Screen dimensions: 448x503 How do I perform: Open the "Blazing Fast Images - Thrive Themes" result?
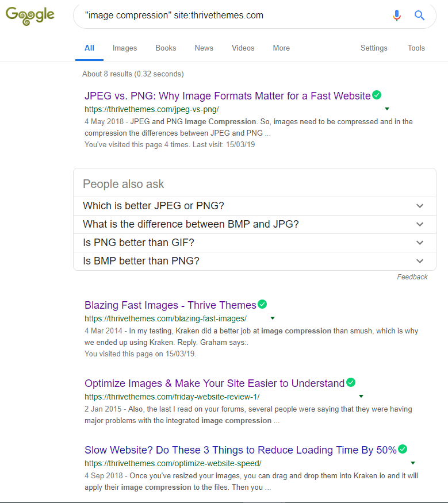170,305
